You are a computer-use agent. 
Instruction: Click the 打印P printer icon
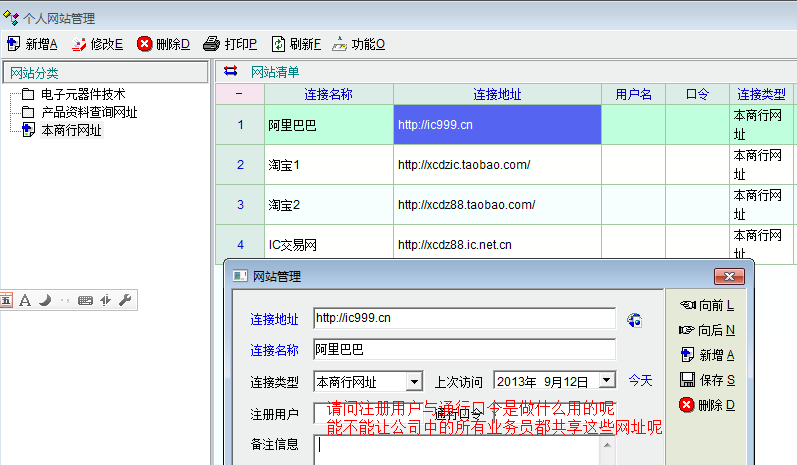pyautogui.click(x=211, y=44)
